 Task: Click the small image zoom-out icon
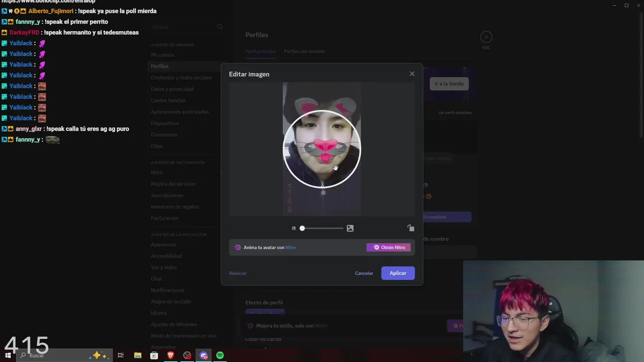pos(294,228)
